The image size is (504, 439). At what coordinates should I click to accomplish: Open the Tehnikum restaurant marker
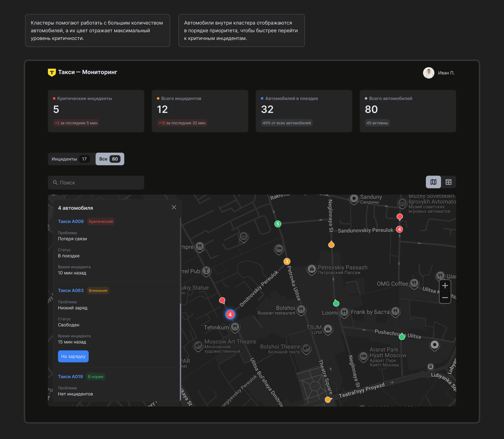[235, 327]
